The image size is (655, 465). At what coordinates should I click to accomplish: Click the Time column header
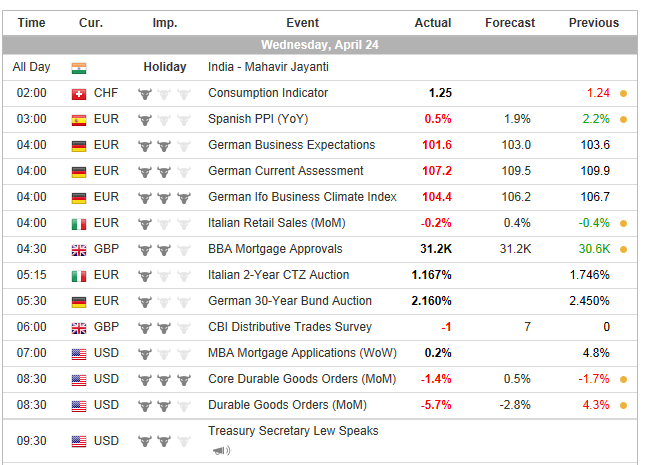31,23
